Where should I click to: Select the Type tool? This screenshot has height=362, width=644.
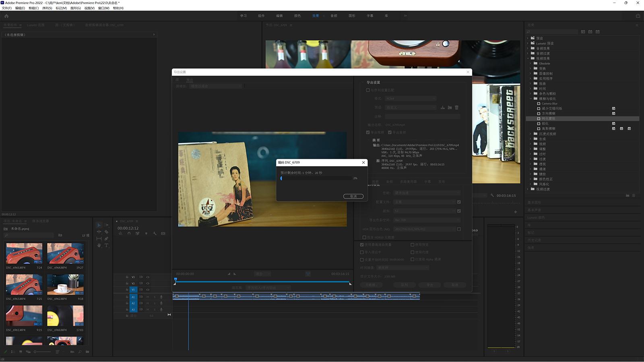107,245
